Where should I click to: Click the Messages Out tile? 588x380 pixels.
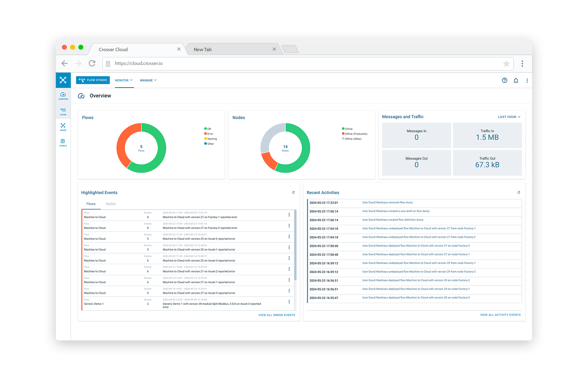point(417,163)
